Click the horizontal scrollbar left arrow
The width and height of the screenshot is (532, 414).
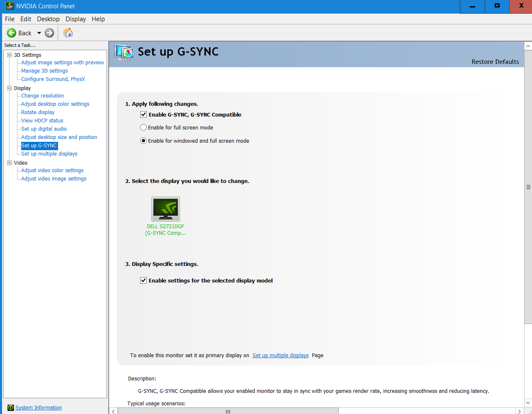click(x=113, y=411)
